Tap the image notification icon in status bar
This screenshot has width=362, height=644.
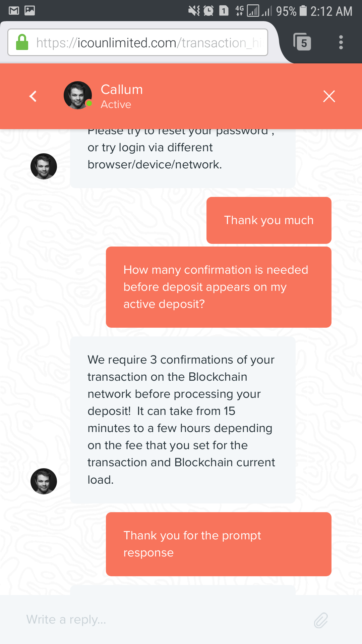point(30,11)
